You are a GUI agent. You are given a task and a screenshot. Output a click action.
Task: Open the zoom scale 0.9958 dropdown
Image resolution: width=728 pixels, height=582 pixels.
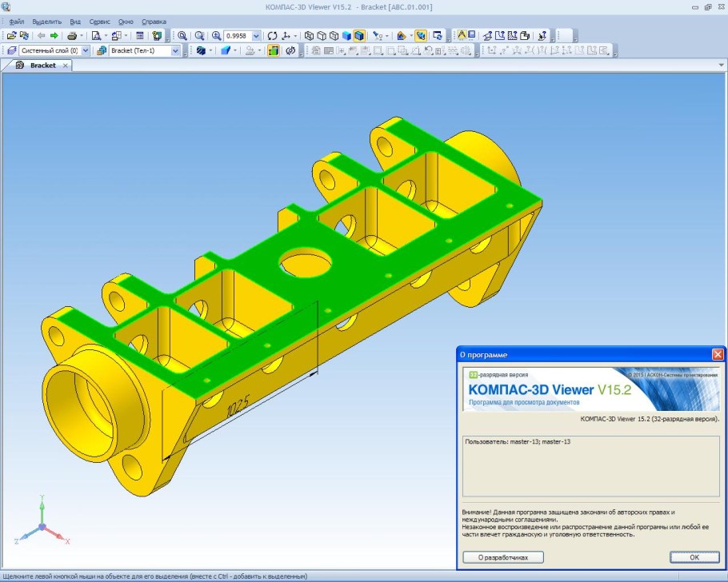click(256, 36)
